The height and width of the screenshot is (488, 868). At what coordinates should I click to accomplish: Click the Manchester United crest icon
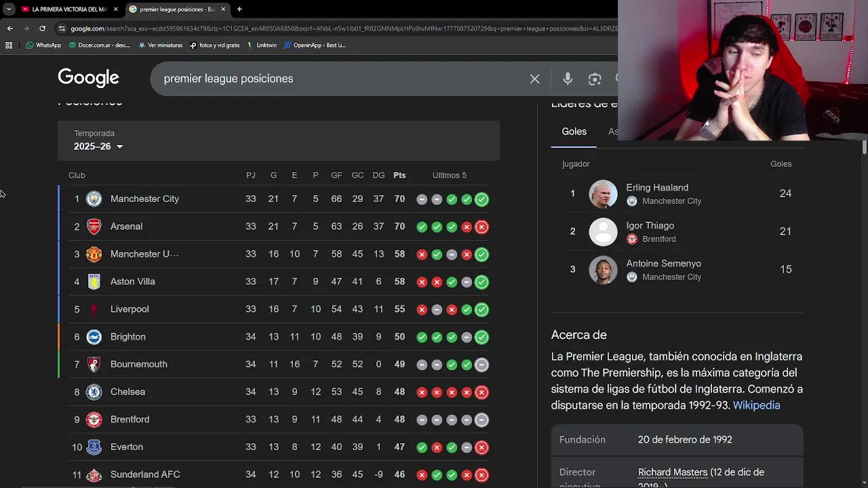point(94,254)
